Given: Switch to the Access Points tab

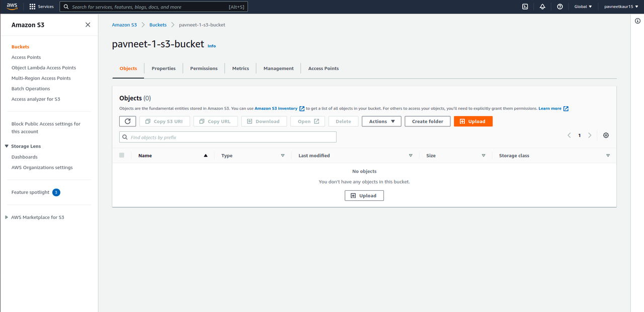Looking at the screenshot, I should tap(324, 68).
